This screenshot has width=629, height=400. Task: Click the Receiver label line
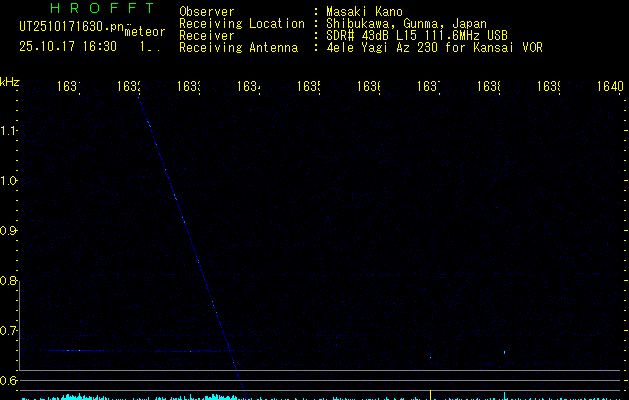207,35
